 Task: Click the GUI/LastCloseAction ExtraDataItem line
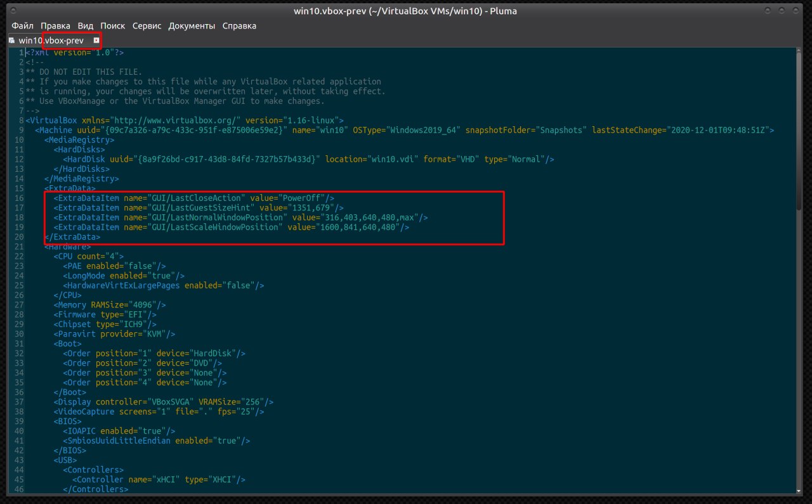[x=193, y=198]
